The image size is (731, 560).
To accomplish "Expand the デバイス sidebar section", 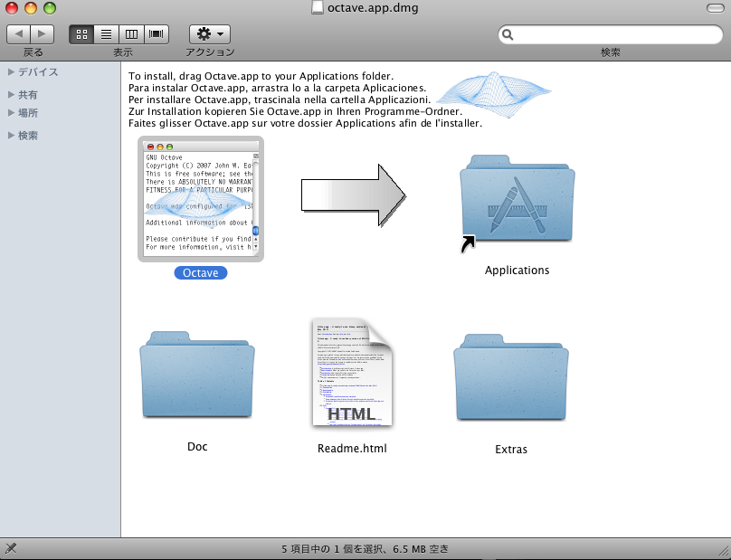I will [11, 71].
